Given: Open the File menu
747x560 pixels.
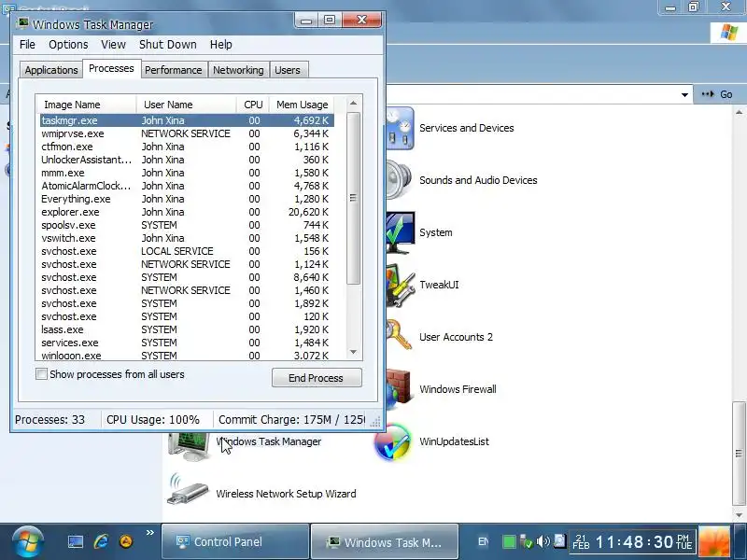Looking at the screenshot, I should (27, 44).
